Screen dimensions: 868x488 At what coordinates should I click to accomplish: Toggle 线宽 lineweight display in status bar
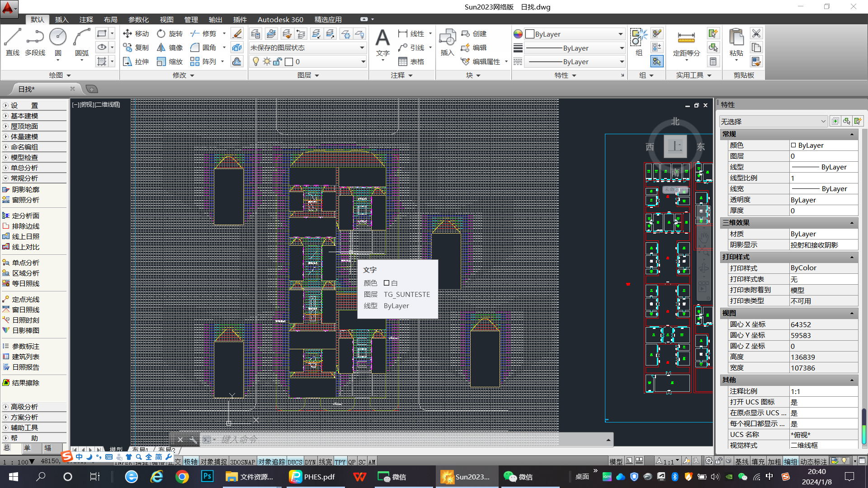[325, 461]
